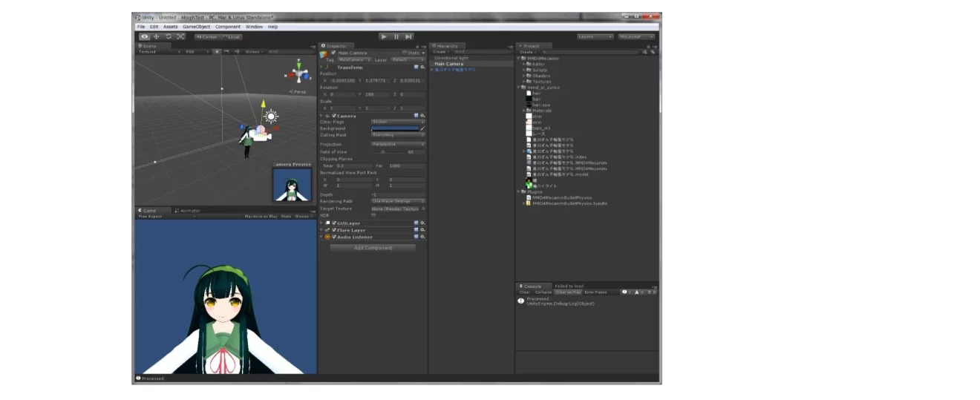Toggle Main Camera active checkbox

coord(333,53)
